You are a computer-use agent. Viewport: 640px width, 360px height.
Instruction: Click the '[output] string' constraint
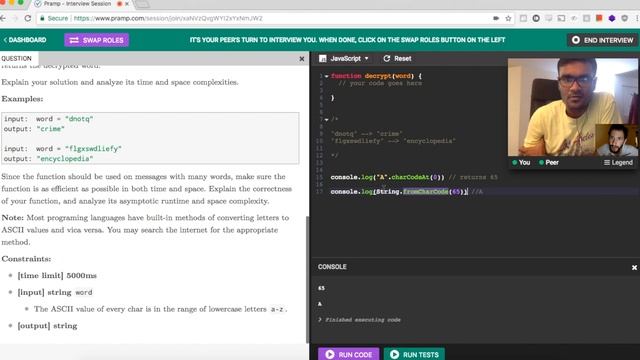click(x=47, y=326)
